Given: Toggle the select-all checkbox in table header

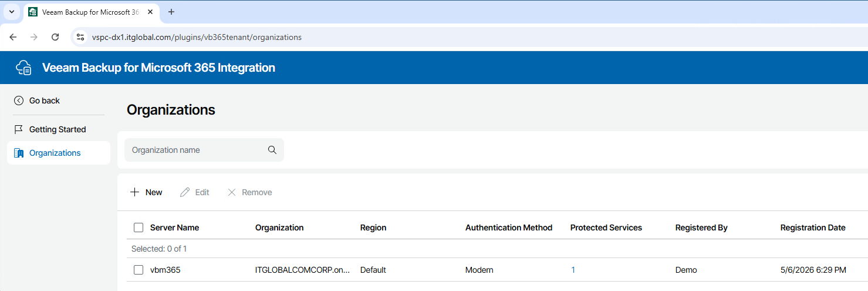Looking at the screenshot, I should (x=139, y=228).
